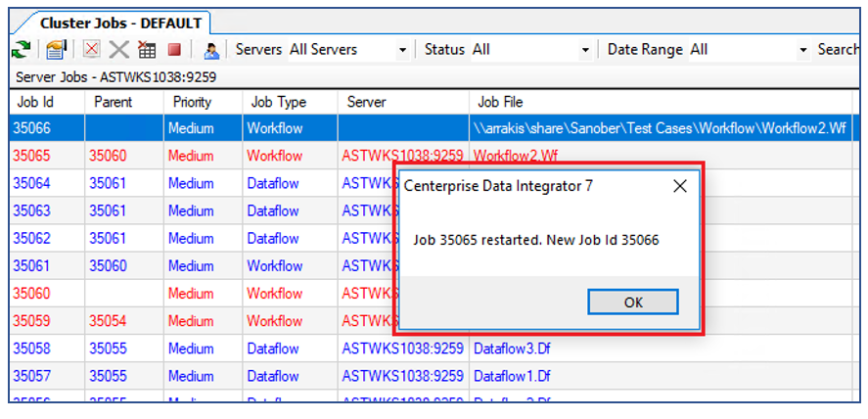Click the Job Type column header
Image resolution: width=868 pixels, height=419 pixels.
click(x=278, y=102)
